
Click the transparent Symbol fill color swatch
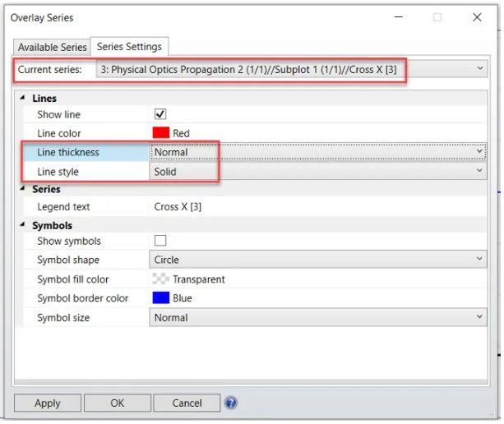tap(160, 279)
